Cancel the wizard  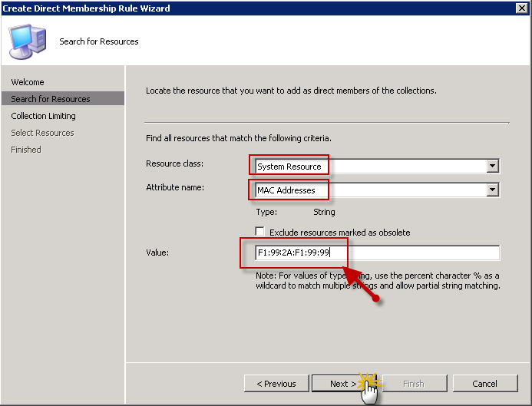coord(484,384)
